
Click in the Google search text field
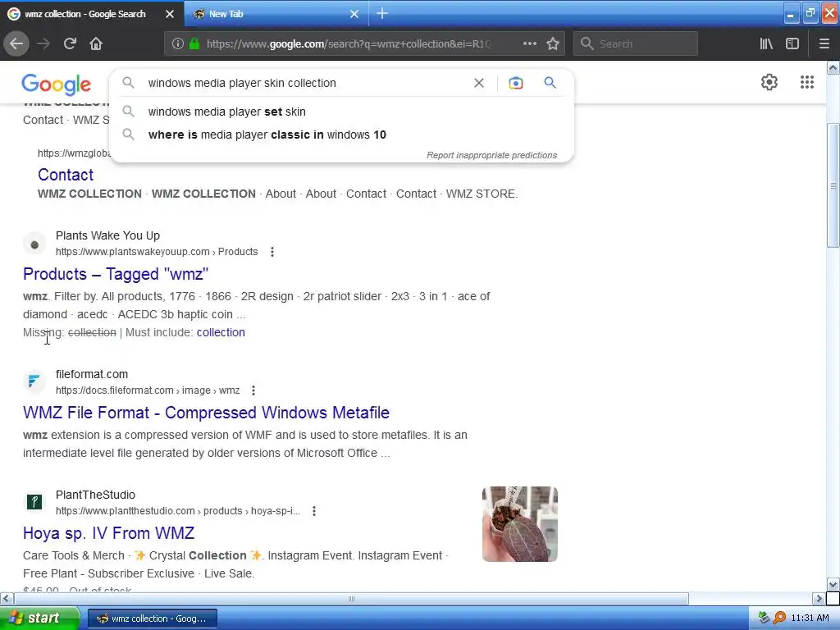pyautogui.click(x=305, y=83)
